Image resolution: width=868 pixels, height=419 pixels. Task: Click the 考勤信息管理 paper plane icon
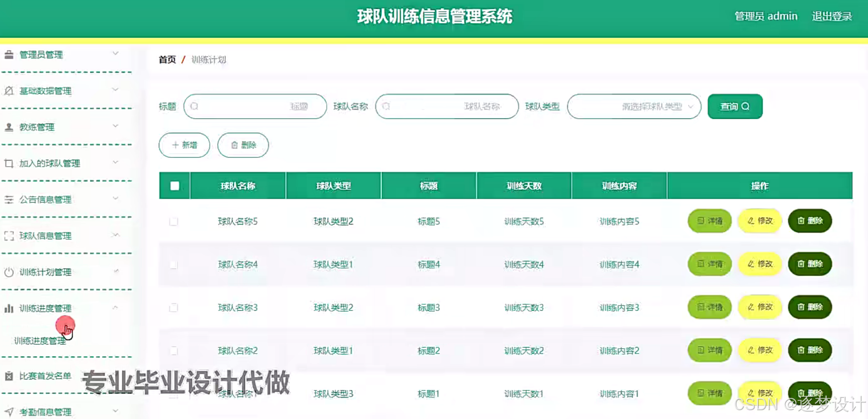(x=9, y=412)
